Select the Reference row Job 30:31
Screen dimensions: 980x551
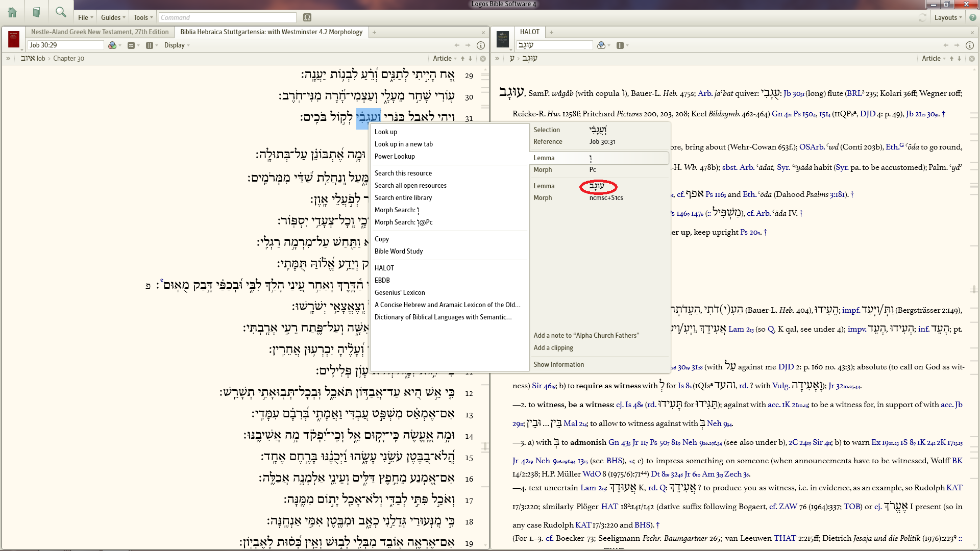(x=600, y=142)
